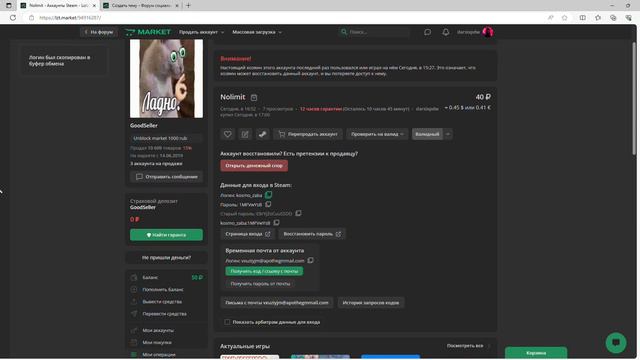Open the arrow dropdown next to the 'Валидный' button
Image resolution: width=640 pixels, height=360 pixels.
(448, 134)
